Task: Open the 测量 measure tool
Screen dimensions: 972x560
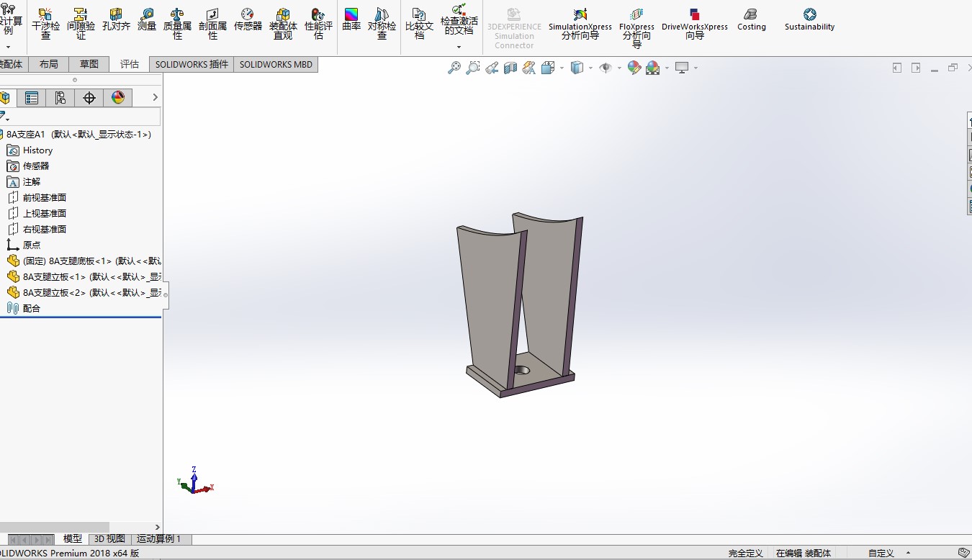Action: click(x=147, y=19)
